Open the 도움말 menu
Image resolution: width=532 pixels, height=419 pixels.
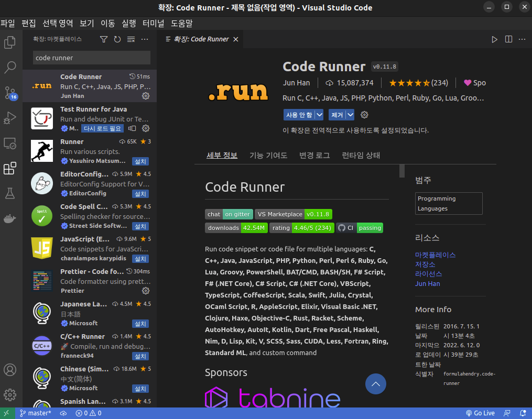(181, 24)
